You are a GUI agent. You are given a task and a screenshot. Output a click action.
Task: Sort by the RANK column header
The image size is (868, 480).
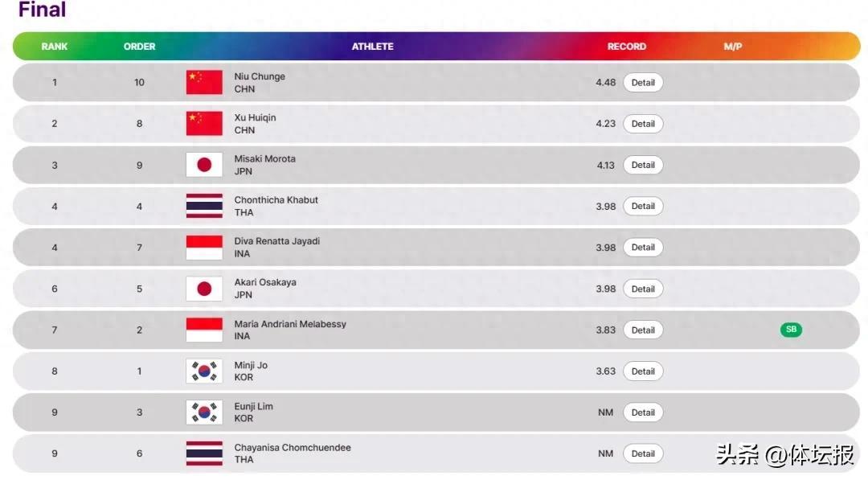click(55, 47)
